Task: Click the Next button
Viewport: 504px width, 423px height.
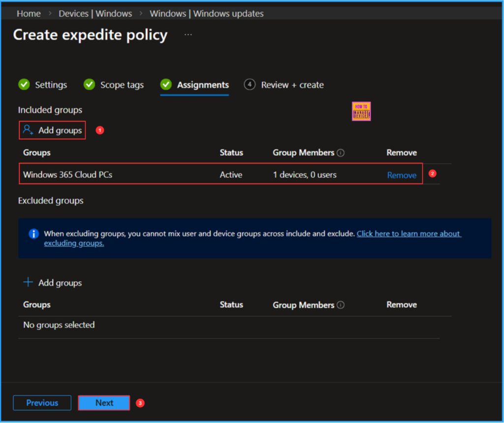Action: click(x=103, y=402)
